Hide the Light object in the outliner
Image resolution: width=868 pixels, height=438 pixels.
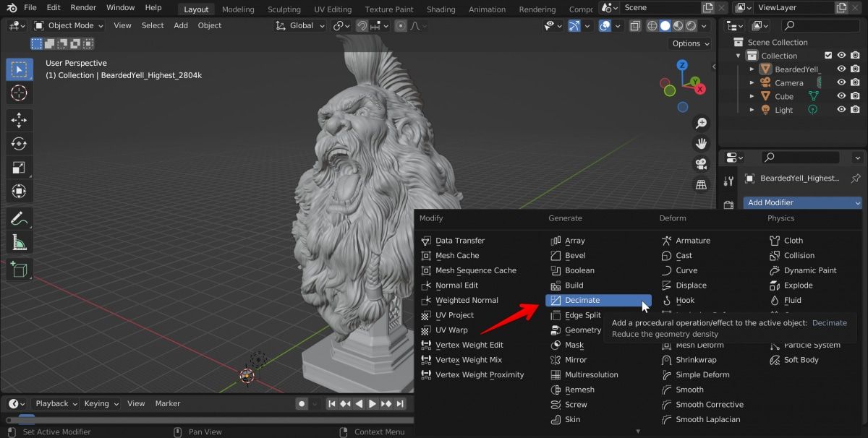841,110
